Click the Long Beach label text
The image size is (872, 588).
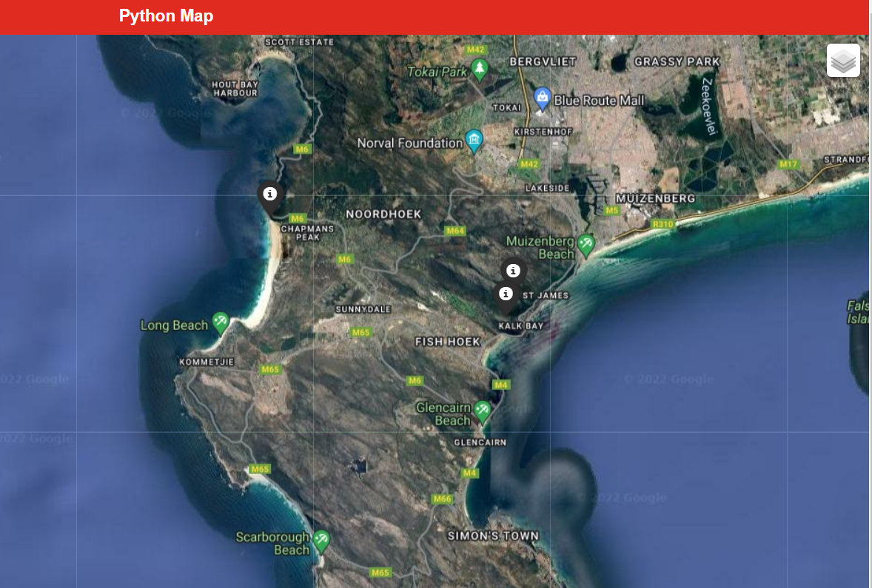tap(174, 325)
